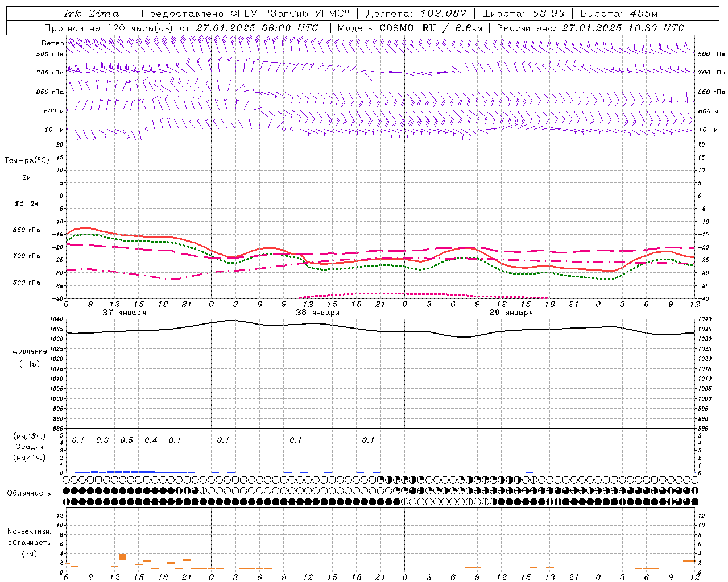Click the '28 января' date label

point(318,313)
